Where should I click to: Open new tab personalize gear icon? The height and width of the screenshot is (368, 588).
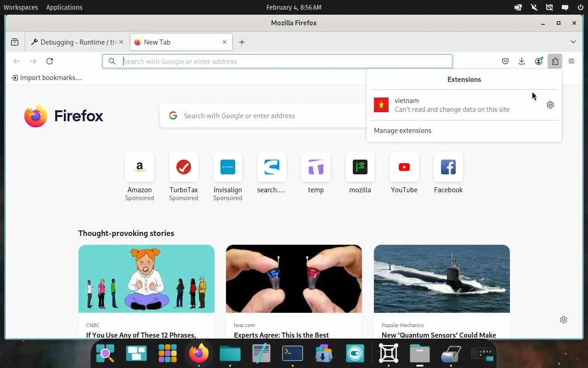click(x=564, y=320)
